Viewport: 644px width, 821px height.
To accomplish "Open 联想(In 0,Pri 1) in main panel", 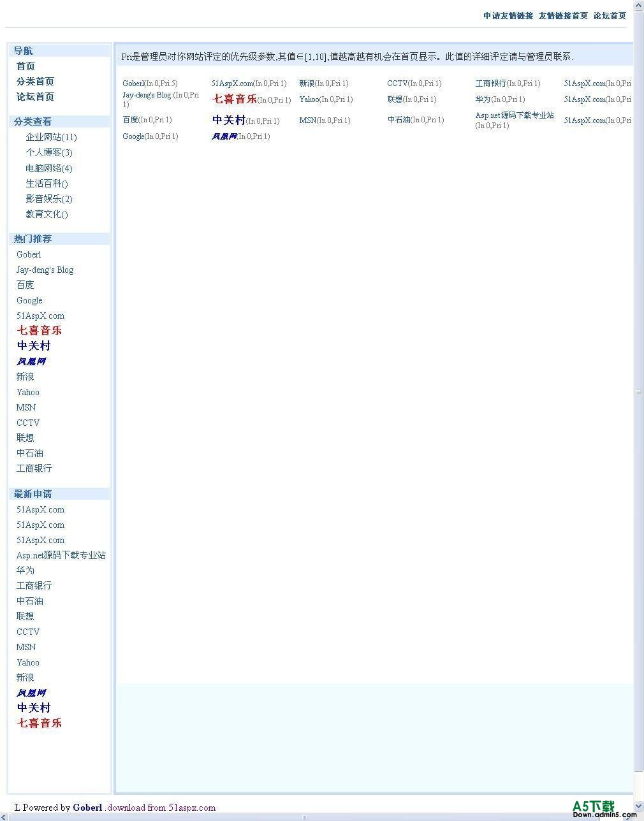I will point(412,99).
